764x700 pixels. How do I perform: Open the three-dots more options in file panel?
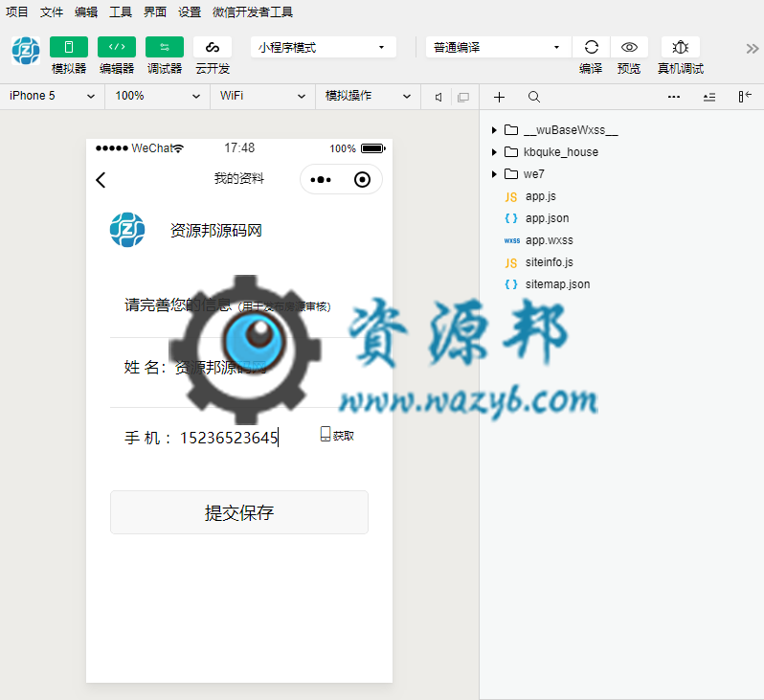click(x=674, y=97)
